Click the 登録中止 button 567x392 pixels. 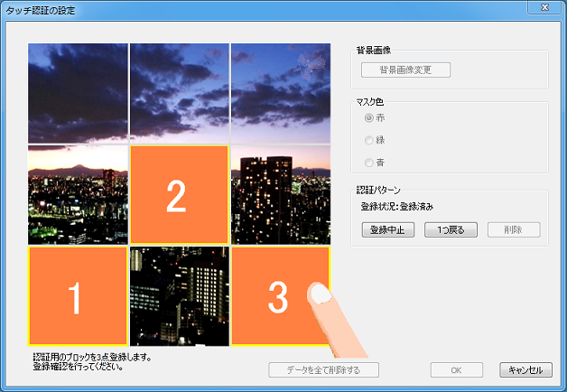pos(388,230)
